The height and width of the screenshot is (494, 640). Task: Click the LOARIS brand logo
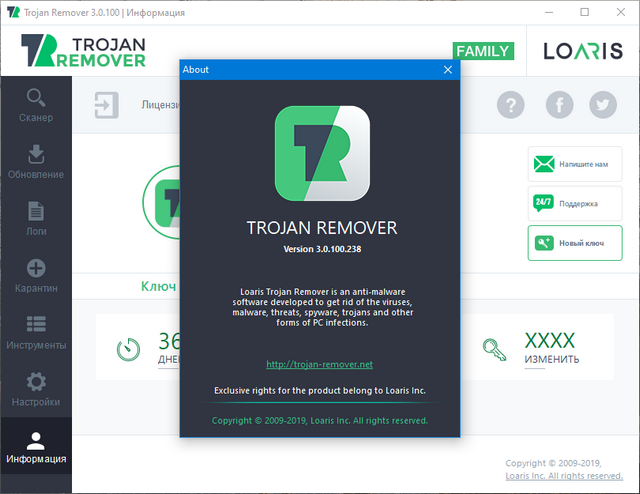click(x=583, y=51)
